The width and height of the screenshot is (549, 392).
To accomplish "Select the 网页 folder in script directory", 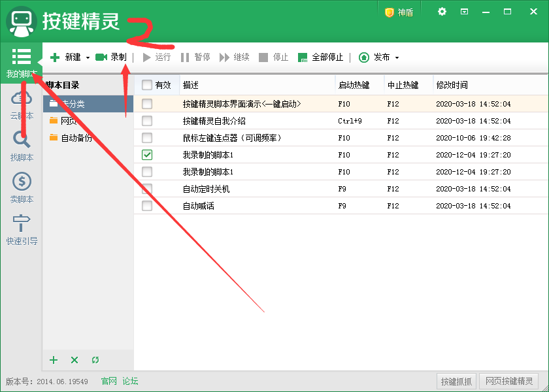I will (x=69, y=121).
